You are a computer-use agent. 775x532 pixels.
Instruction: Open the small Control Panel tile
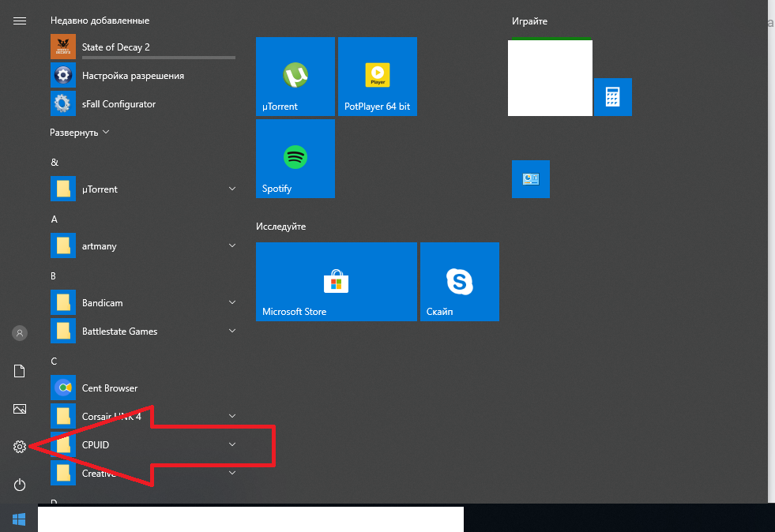point(530,179)
